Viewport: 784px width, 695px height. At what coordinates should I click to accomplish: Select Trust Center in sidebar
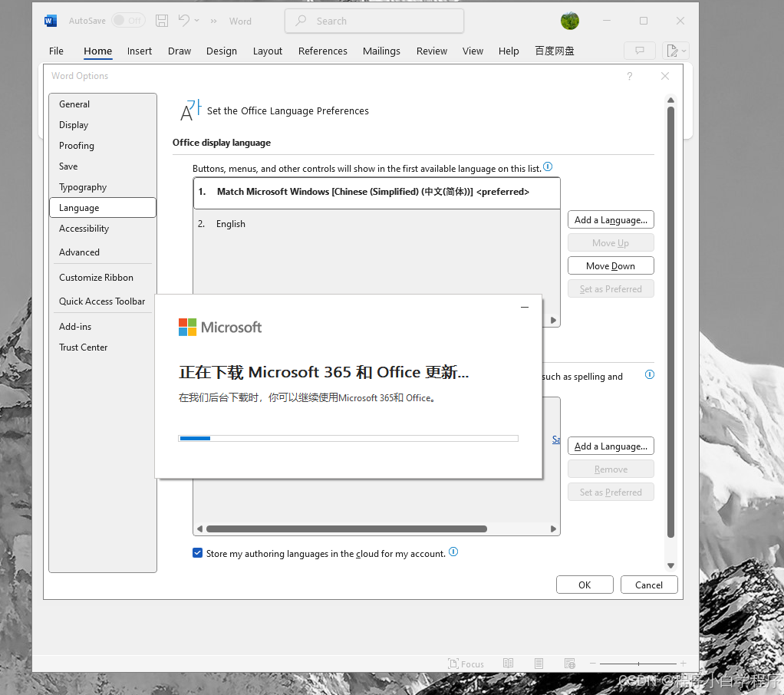[103, 347]
